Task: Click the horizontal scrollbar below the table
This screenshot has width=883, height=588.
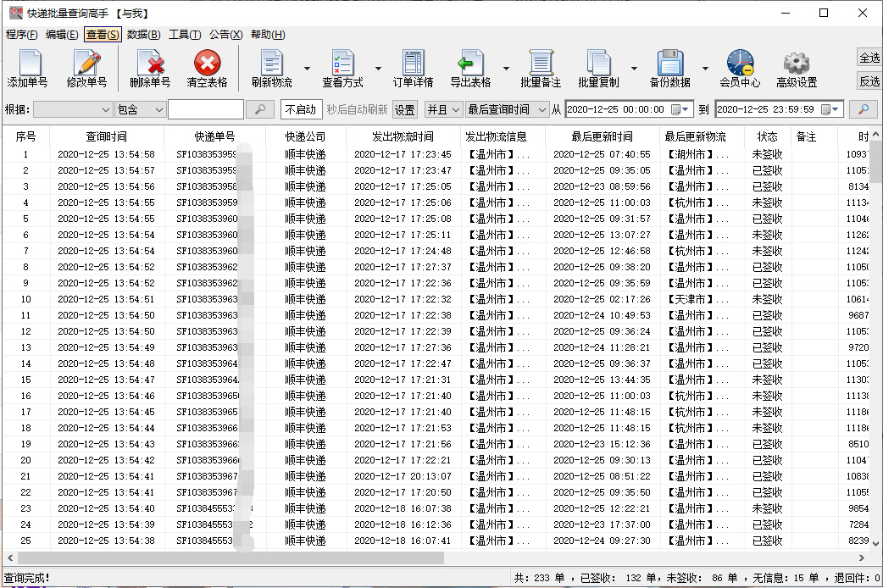Action: pyautogui.click(x=229, y=558)
